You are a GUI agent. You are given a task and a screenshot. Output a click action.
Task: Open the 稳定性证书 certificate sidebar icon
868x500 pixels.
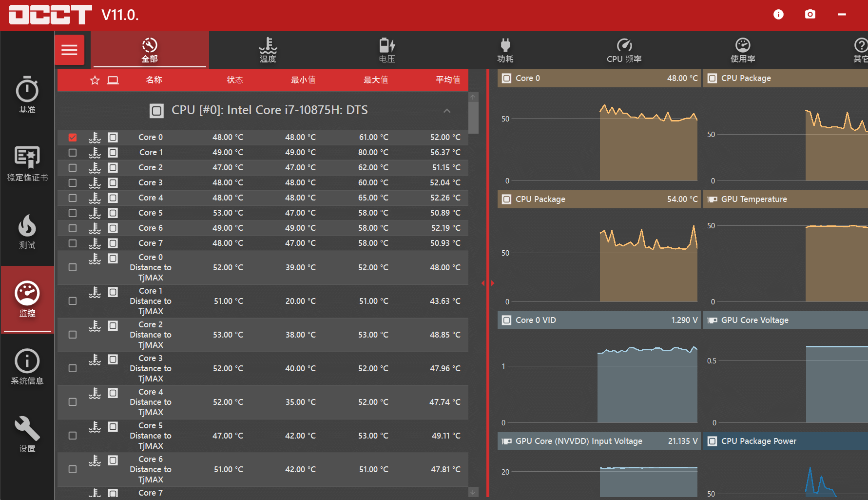[27, 163]
